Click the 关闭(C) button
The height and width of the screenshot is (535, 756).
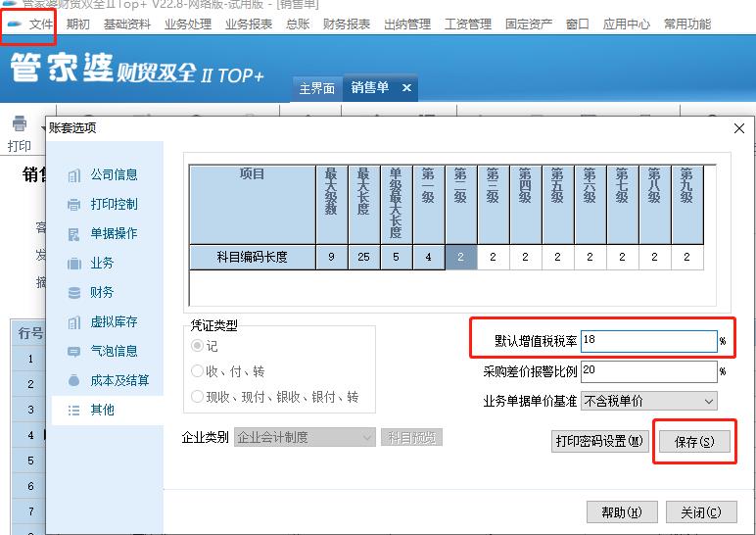click(x=701, y=512)
